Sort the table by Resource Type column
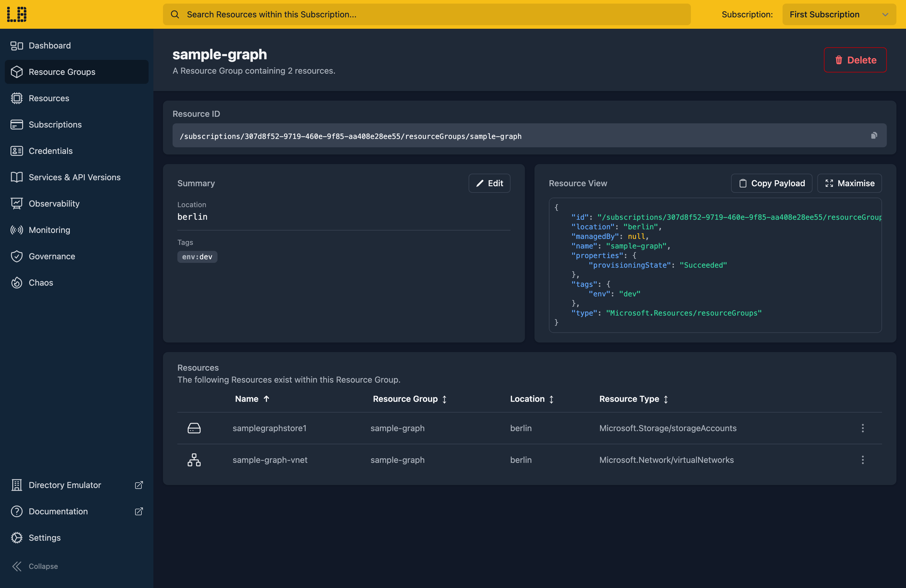Screen dimensions: 906x588 pyautogui.click(x=634, y=399)
